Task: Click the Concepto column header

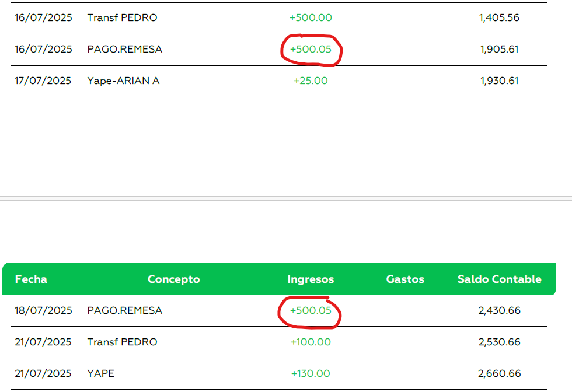Action: pos(173,279)
